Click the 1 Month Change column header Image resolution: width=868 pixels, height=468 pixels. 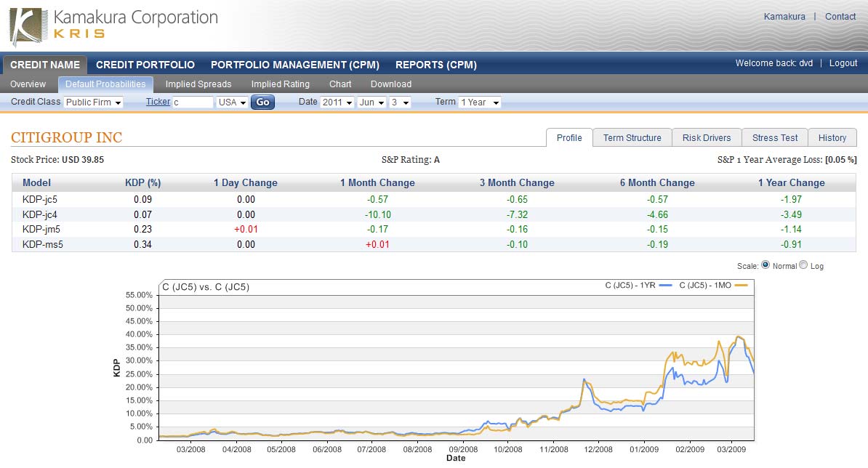[x=377, y=182]
